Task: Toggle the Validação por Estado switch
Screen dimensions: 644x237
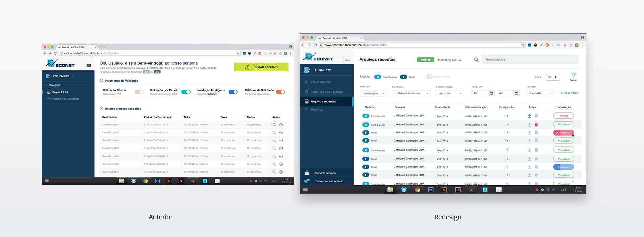Action: point(186,92)
